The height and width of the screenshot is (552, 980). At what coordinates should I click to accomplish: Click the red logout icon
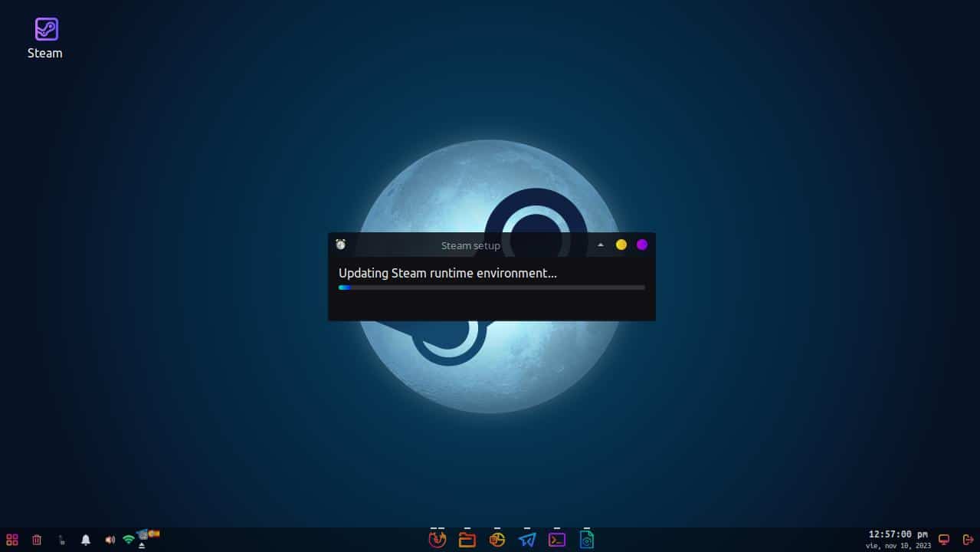click(x=968, y=540)
